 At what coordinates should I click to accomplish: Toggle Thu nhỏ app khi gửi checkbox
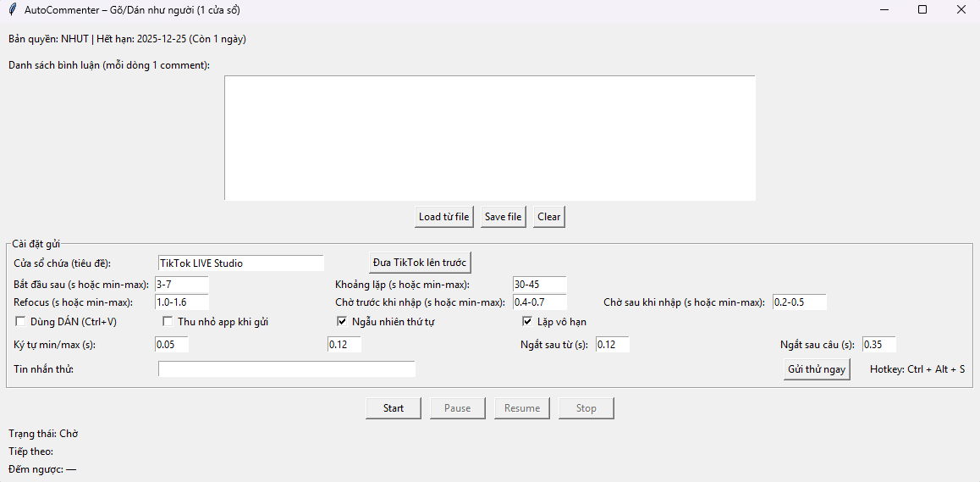click(168, 322)
